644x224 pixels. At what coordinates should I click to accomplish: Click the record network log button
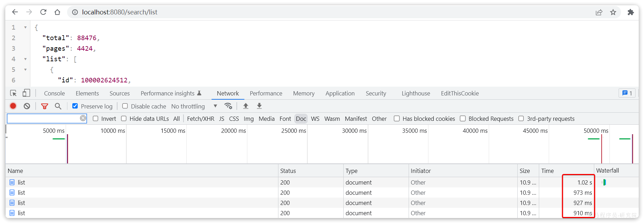13,106
